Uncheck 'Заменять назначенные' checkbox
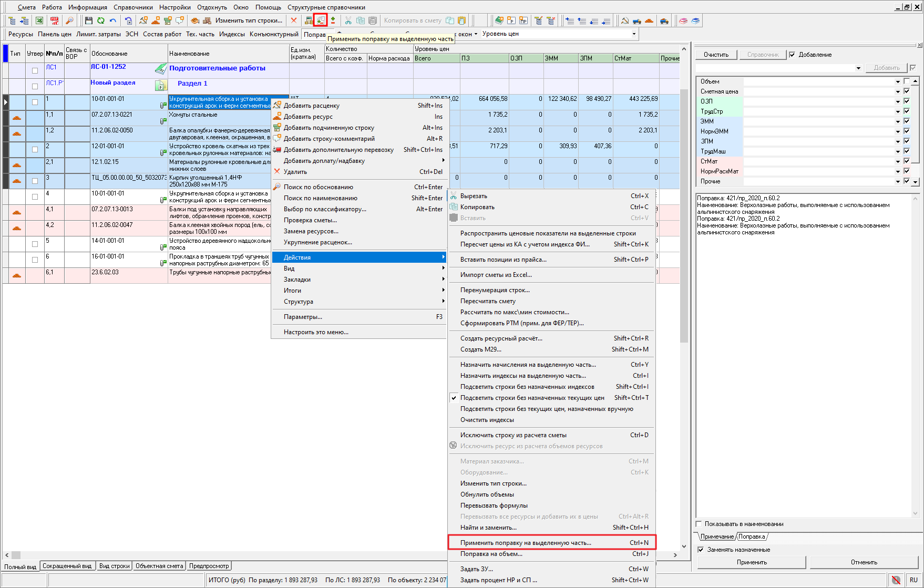 [700, 550]
